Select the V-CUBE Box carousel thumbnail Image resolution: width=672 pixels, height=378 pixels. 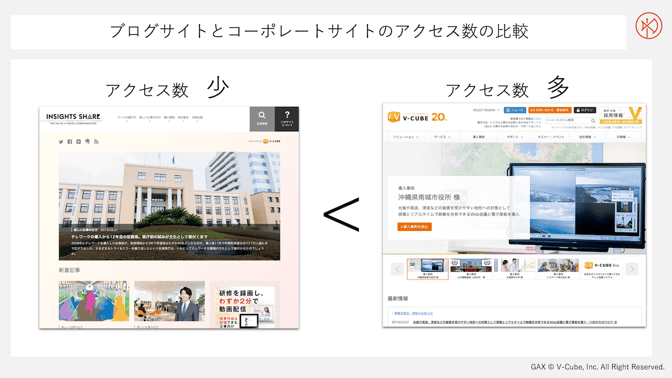(x=602, y=269)
